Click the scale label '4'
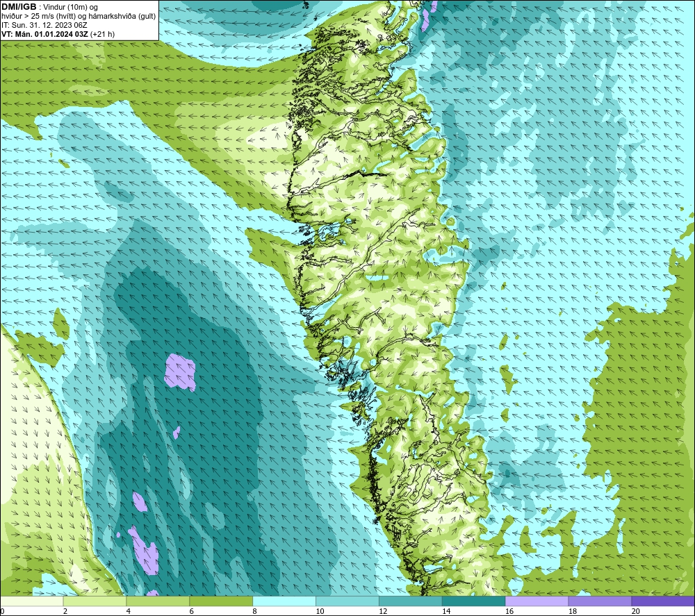Image resolution: width=695 pixels, height=616 pixels. click(128, 611)
